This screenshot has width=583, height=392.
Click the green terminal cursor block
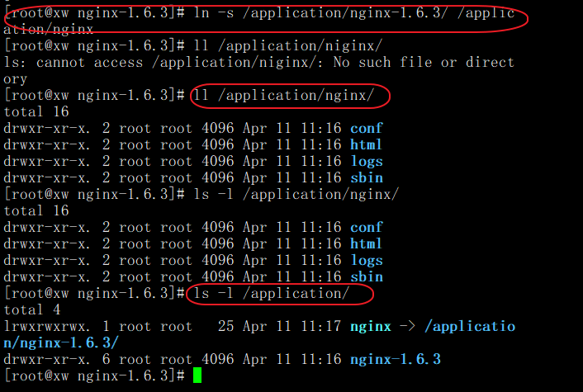tap(197, 375)
